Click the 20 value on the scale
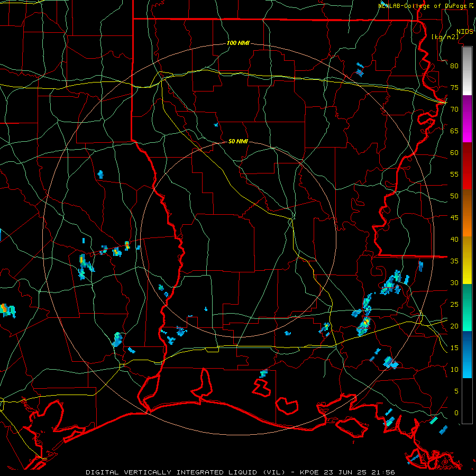Viewport: 476px width, 476px height. tap(454, 326)
